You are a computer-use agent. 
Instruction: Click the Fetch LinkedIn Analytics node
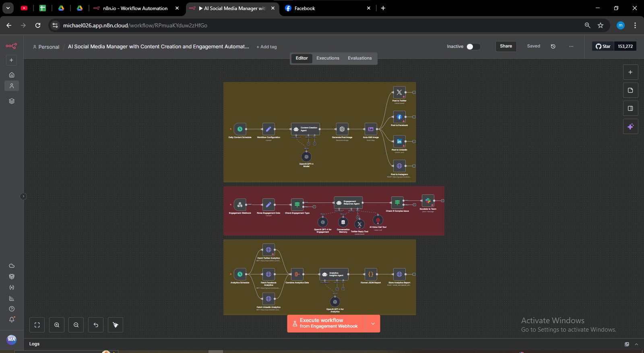268,299
